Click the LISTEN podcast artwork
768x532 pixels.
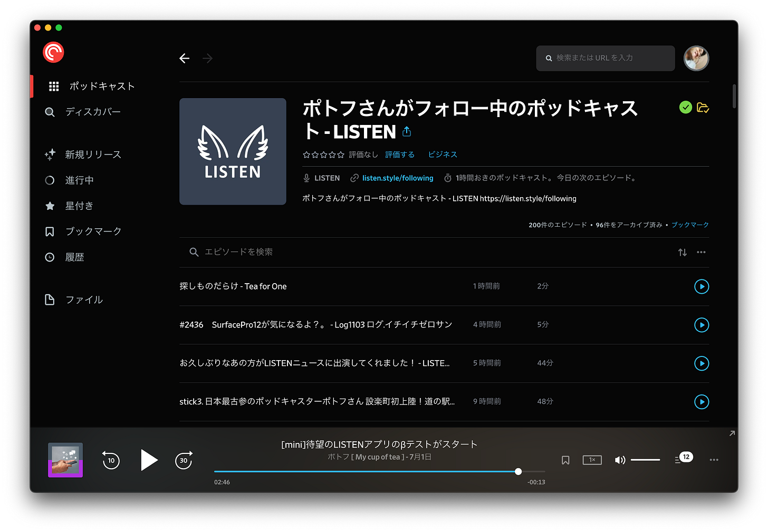pyautogui.click(x=233, y=151)
